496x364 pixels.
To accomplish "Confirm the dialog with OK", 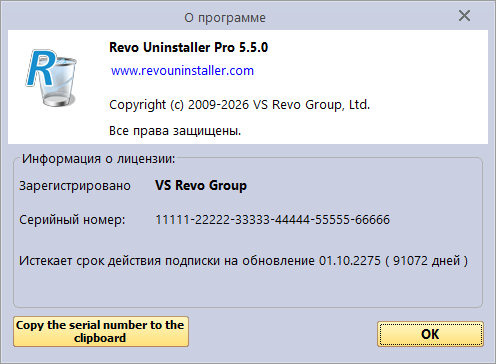I will (x=430, y=334).
